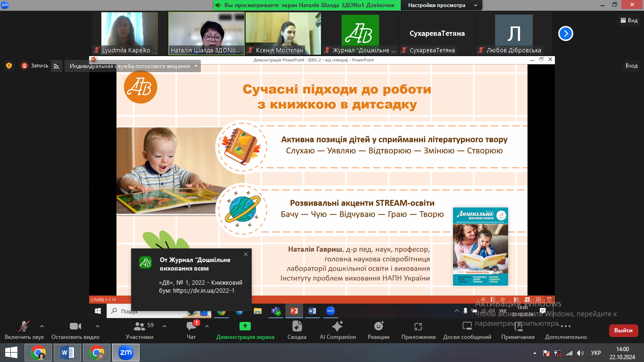The height and width of the screenshot is (362, 644).
Task: Click the green Демонстрация экрана share icon
Action: pyautogui.click(x=245, y=326)
